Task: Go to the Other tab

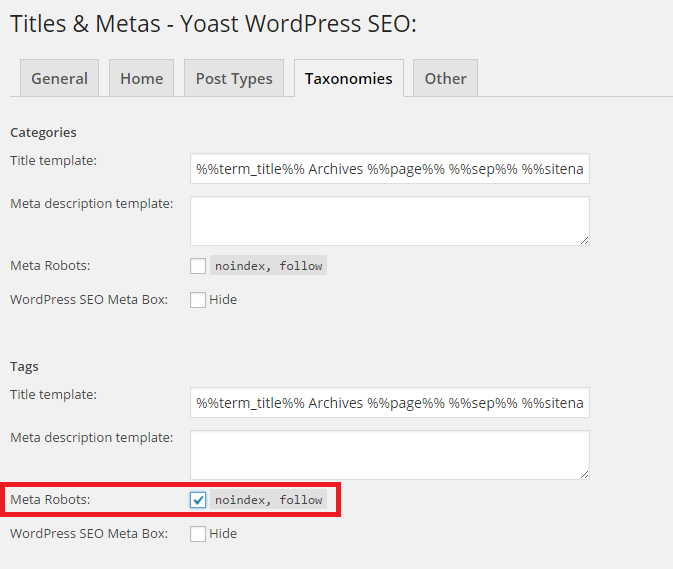Action: (x=446, y=78)
